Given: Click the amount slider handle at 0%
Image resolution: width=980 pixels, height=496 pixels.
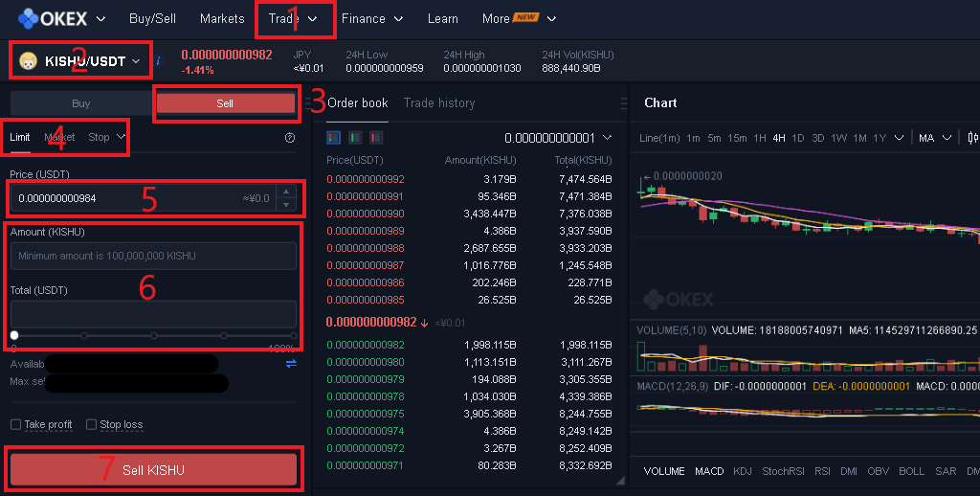Looking at the screenshot, I should [x=13, y=336].
